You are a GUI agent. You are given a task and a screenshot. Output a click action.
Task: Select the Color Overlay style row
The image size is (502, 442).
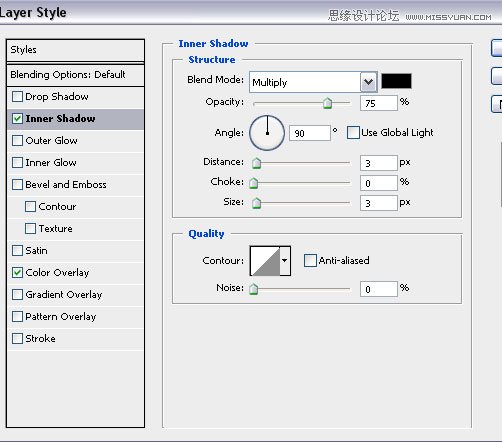tap(75, 273)
